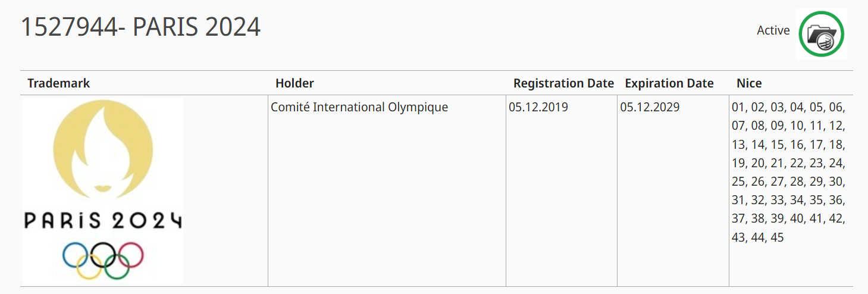868x294 pixels.
Task: Click the Nice column header
Action: (x=749, y=83)
